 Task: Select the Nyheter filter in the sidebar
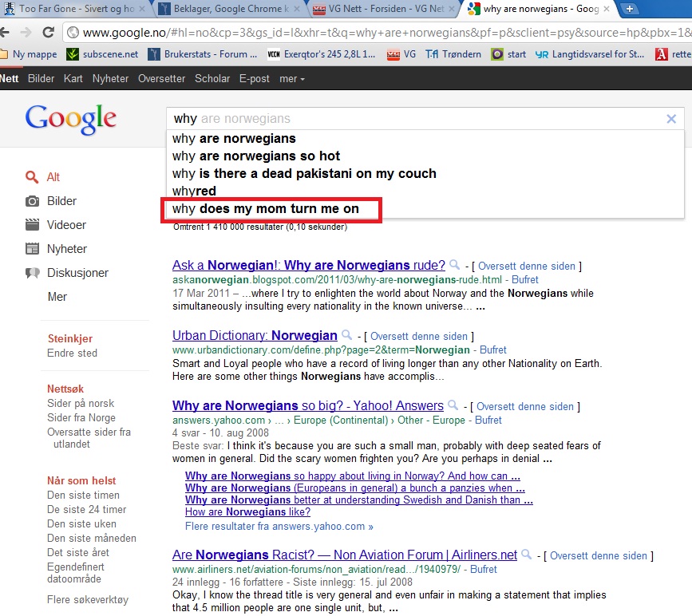(56, 249)
